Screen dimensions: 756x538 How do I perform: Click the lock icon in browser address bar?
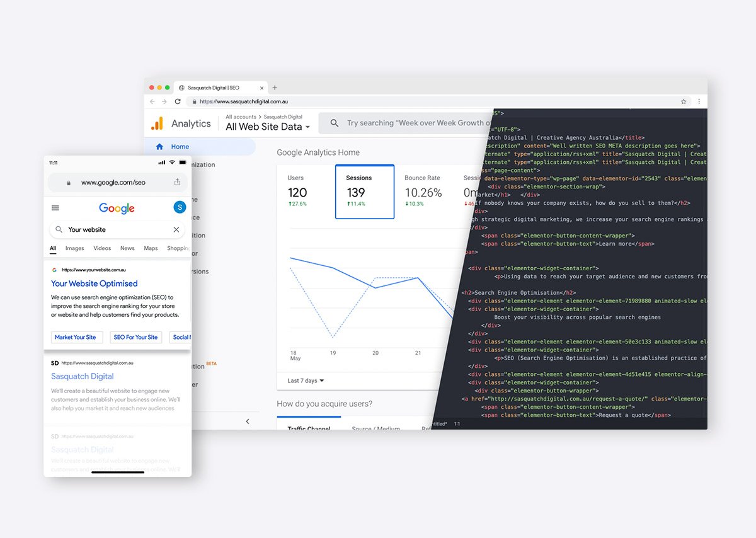coord(195,101)
